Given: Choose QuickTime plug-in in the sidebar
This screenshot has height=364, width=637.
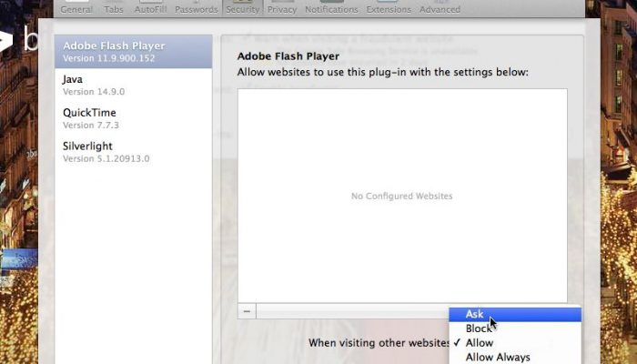Looking at the screenshot, I should click(133, 118).
